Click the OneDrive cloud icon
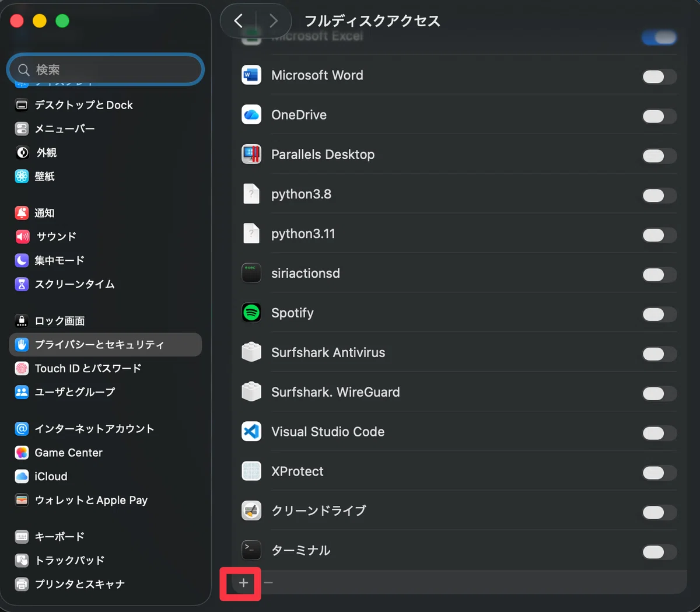The height and width of the screenshot is (612, 700). 251,115
